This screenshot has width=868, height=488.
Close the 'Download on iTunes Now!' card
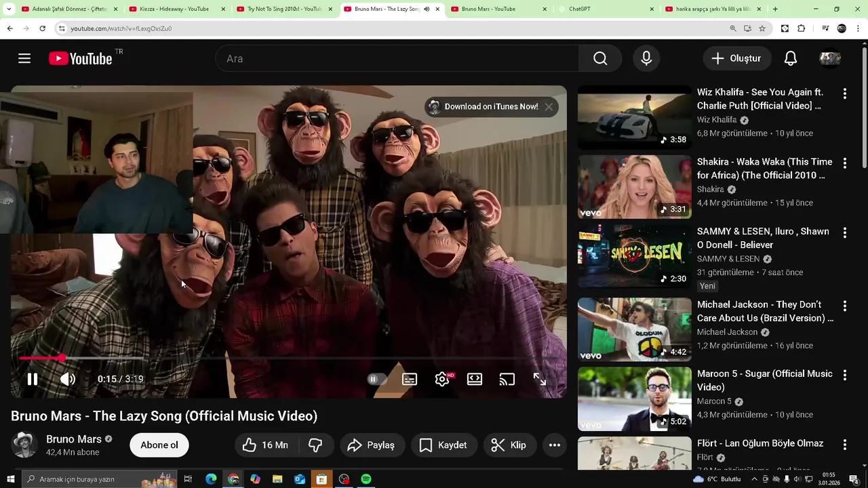click(x=549, y=106)
